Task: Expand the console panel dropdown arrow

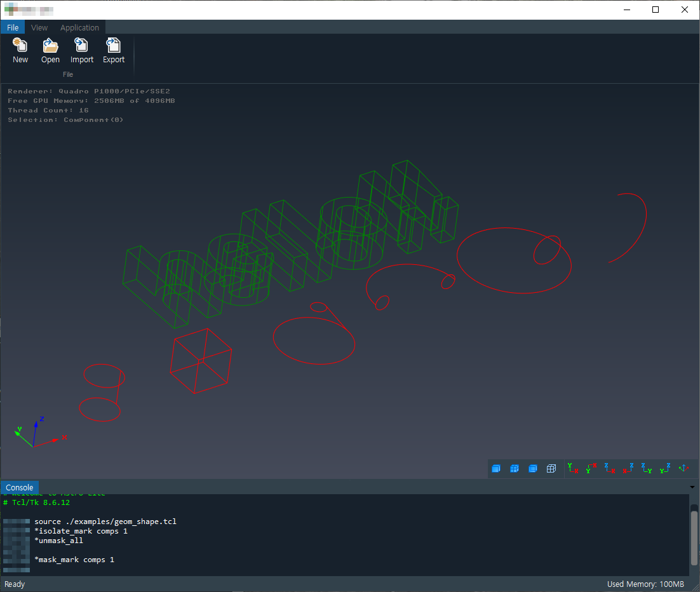Action: pos(692,487)
